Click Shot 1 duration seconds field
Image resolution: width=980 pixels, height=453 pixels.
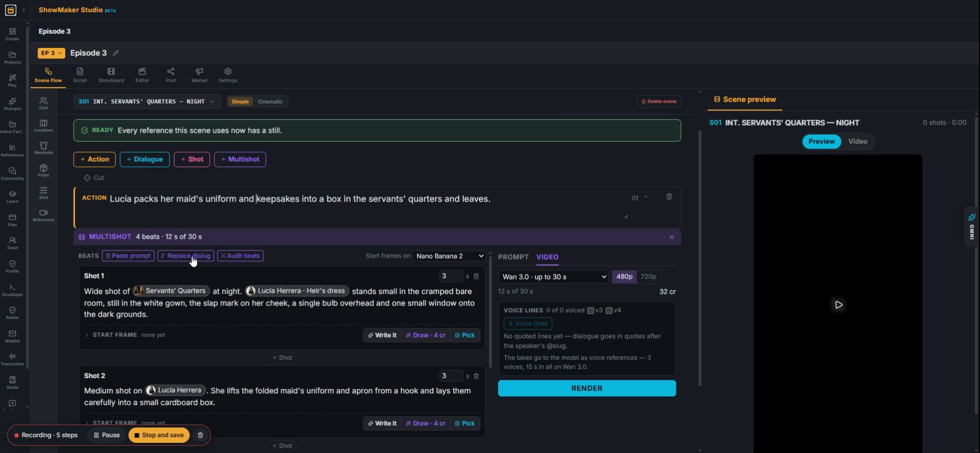[451, 276]
